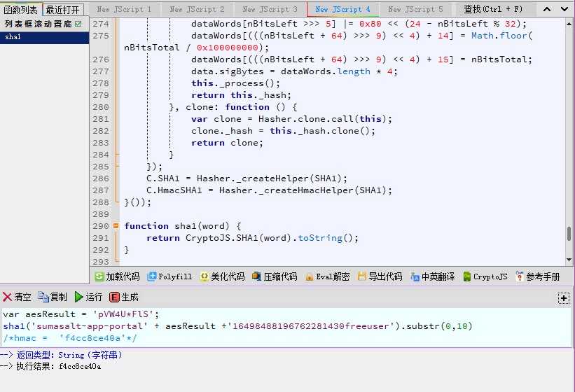Click the 生成 generate button label
Viewport: 575px width, 392px height.
click(130, 297)
